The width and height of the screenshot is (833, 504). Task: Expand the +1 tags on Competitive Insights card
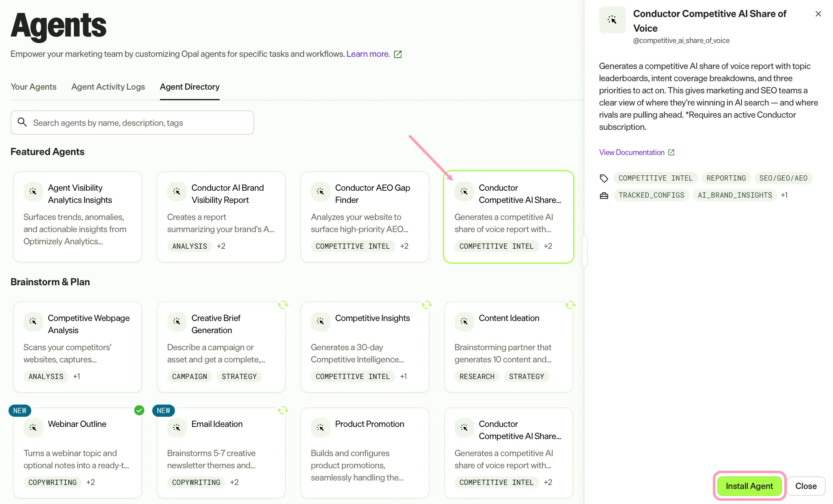tap(404, 377)
